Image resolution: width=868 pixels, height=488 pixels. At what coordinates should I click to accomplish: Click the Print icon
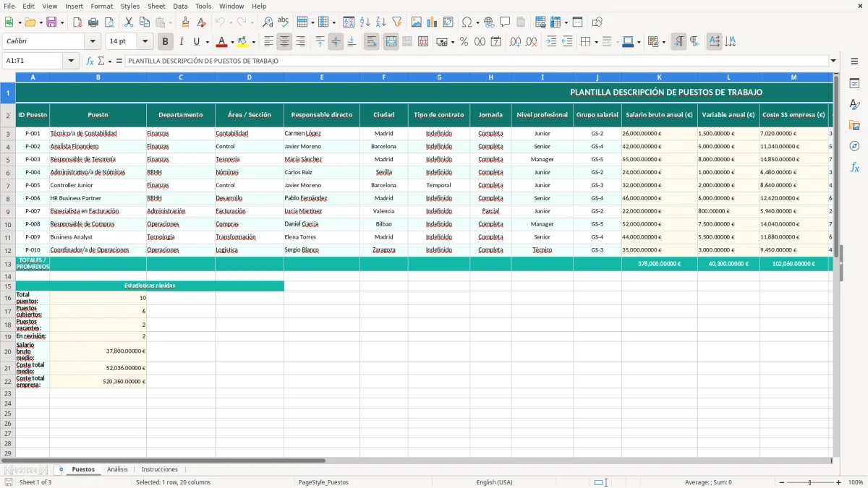[93, 22]
